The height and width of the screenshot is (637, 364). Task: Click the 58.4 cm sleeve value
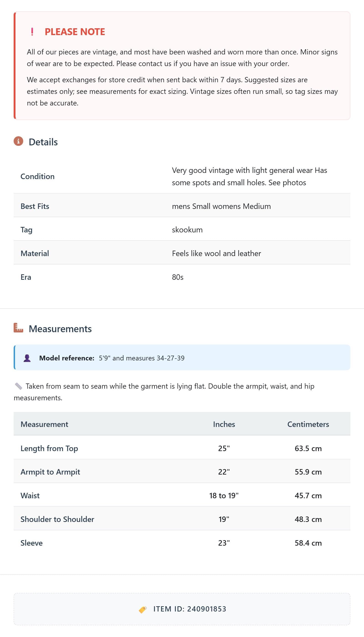308,543
